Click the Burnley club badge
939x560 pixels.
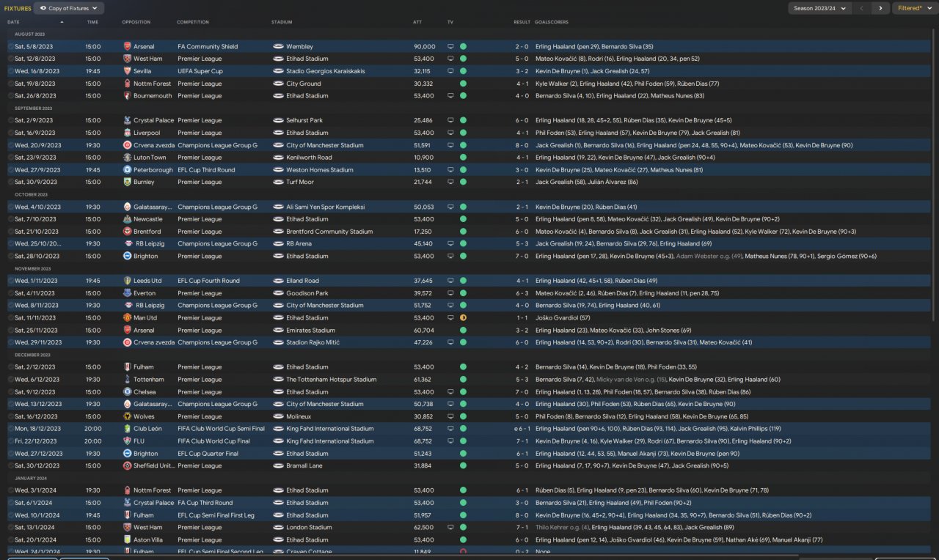pos(128,182)
